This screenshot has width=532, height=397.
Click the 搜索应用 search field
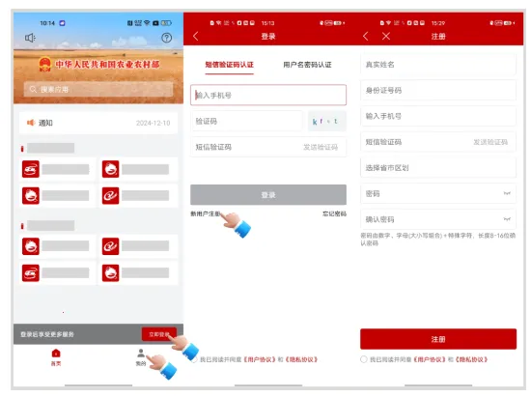(x=98, y=89)
